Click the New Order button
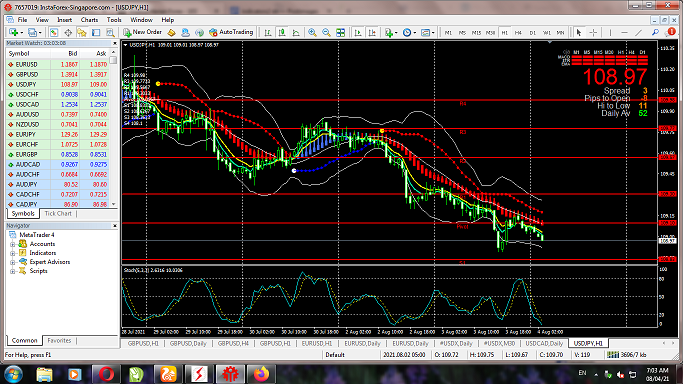 pos(142,32)
